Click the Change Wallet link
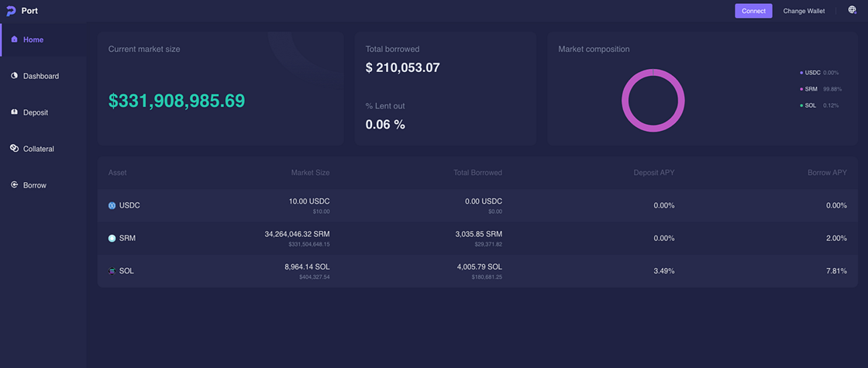The height and width of the screenshot is (368, 868). point(804,11)
